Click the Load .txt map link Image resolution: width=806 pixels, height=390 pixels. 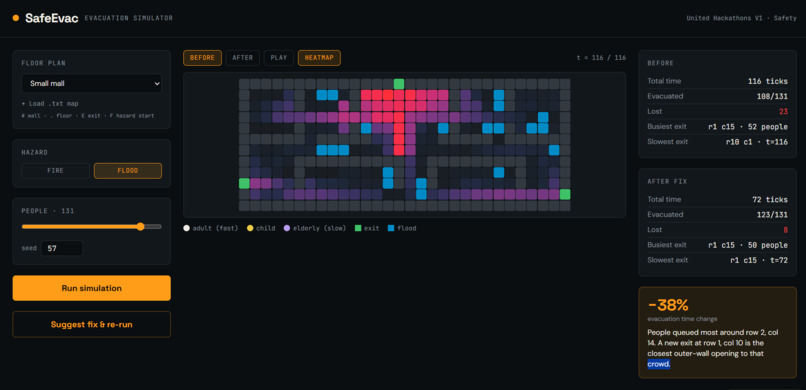click(x=50, y=104)
